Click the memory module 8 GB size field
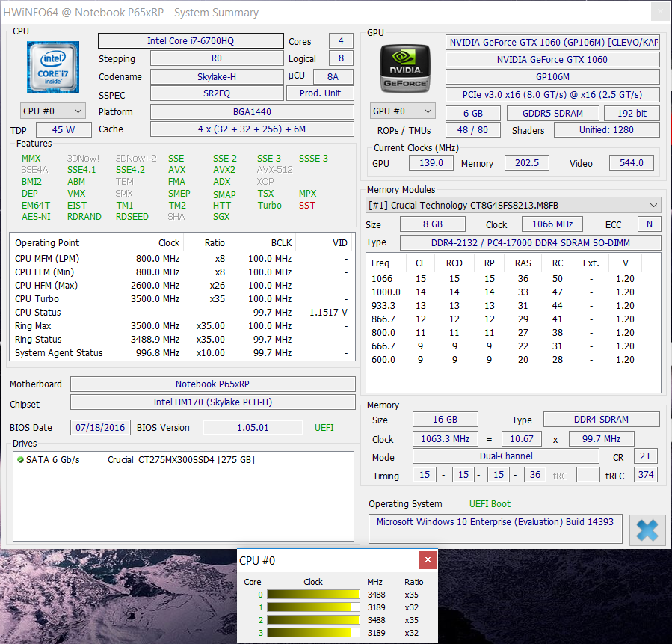Viewport: 672px width, 644px height. [x=433, y=224]
